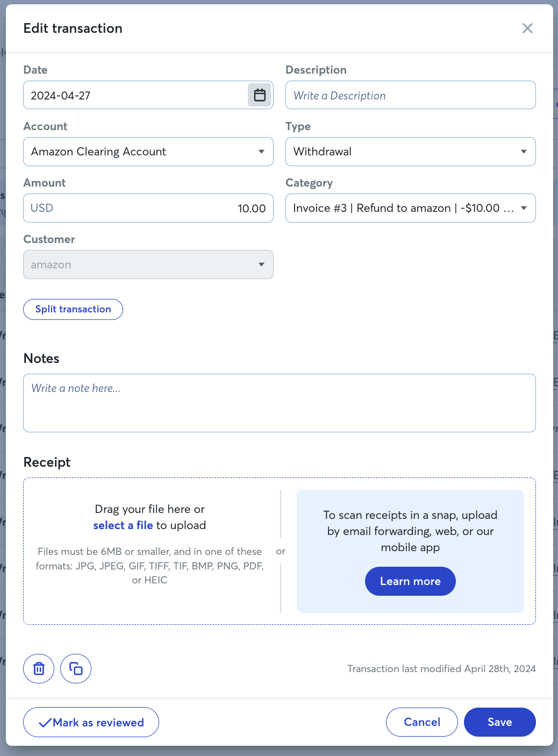Click the Split transaction button
558x756 pixels.
73,309
